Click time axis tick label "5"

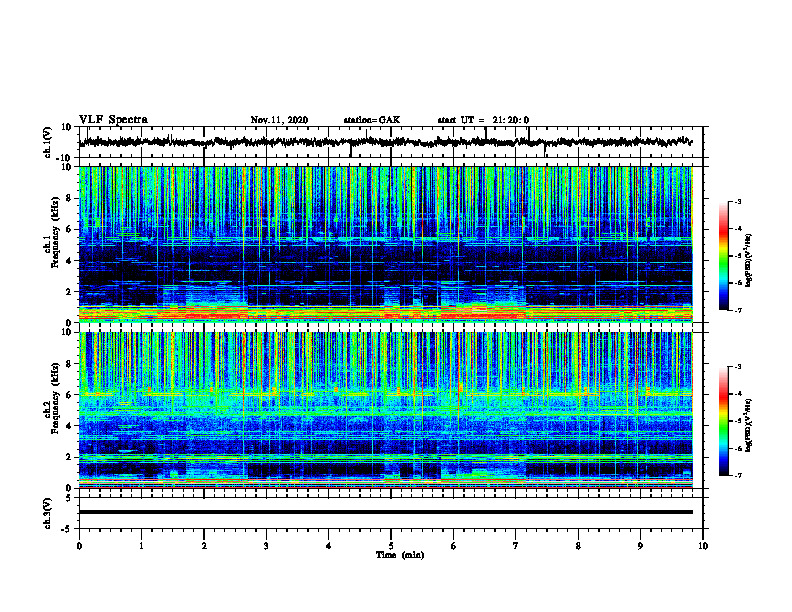tap(391, 546)
